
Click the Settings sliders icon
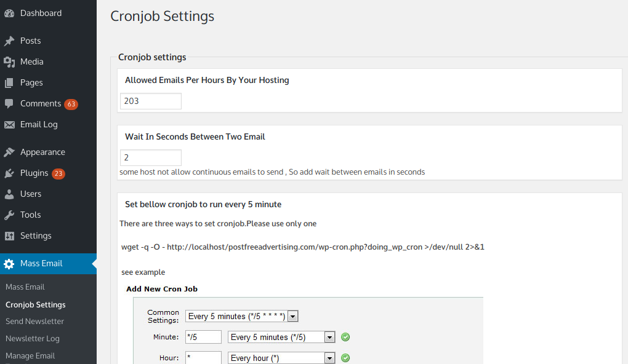click(9, 236)
